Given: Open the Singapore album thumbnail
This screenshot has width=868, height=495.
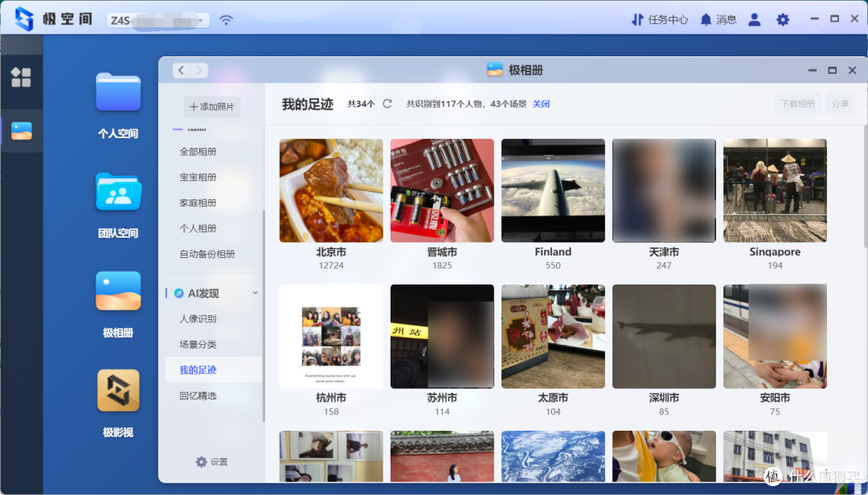Looking at the screenshot, I should (775, 190).
